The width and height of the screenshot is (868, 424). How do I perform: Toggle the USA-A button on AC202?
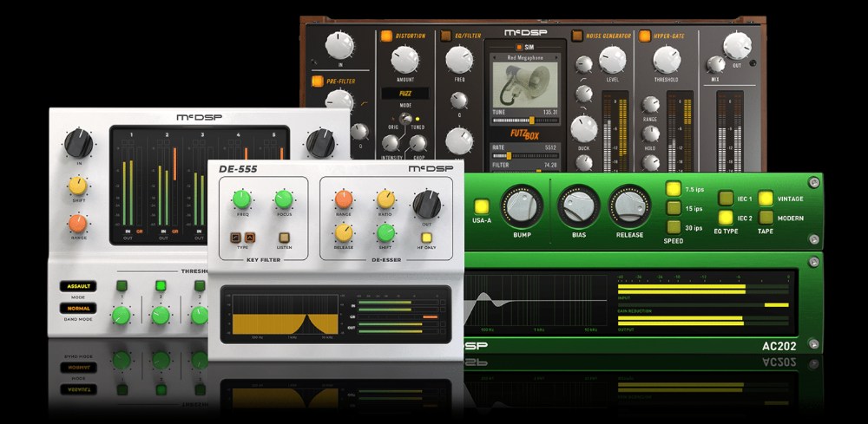click(482, 206)
